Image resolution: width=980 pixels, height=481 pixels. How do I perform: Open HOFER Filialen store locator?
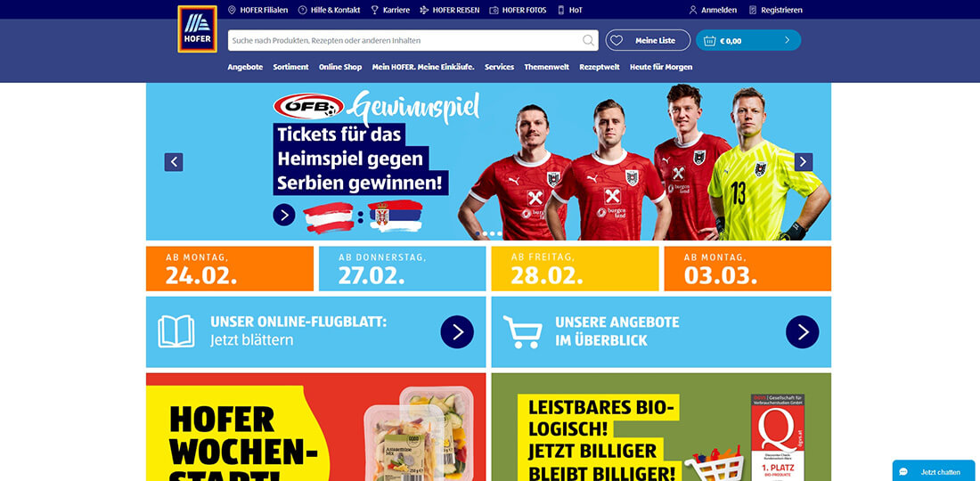[257, 10]
